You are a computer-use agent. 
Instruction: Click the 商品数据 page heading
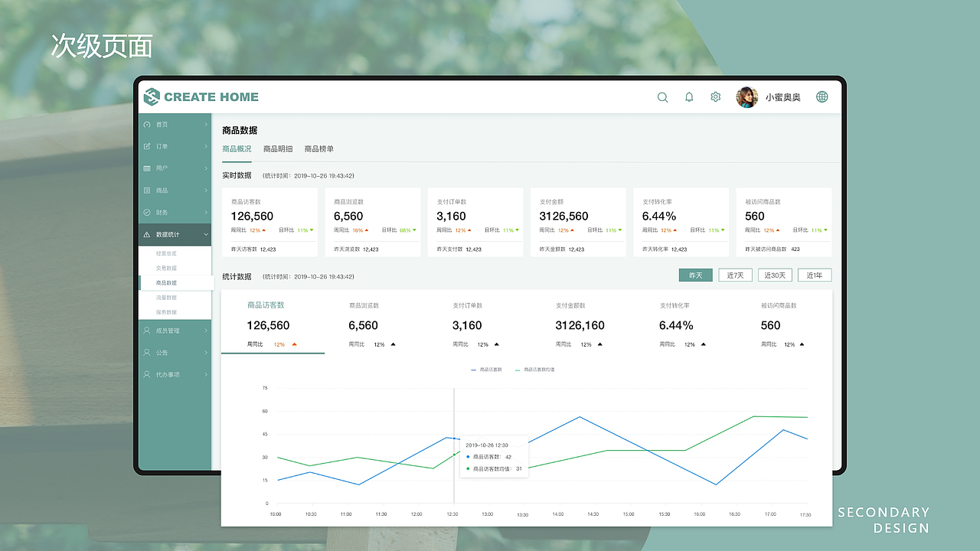pyautogui.click(x=240, y=131)
